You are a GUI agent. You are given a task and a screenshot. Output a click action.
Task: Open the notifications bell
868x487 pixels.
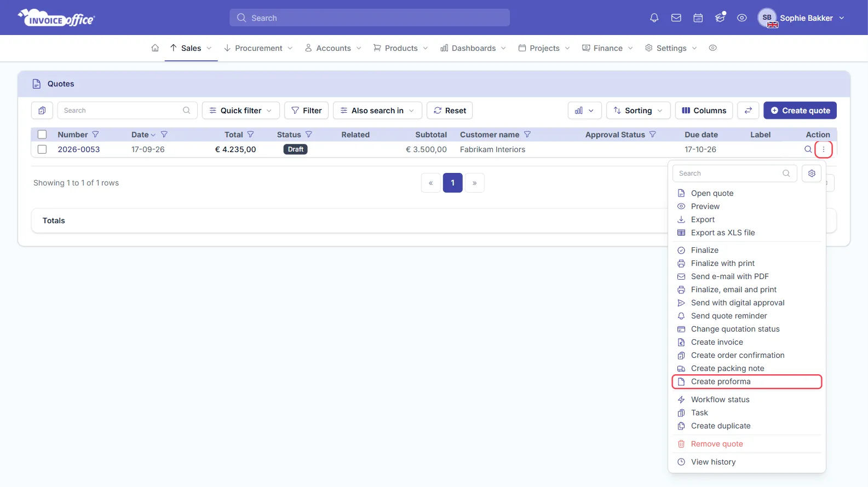click(654, 18)
